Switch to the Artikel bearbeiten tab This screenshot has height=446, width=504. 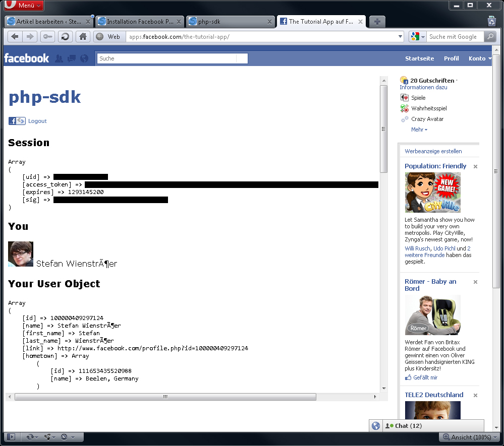click(48, 22)
